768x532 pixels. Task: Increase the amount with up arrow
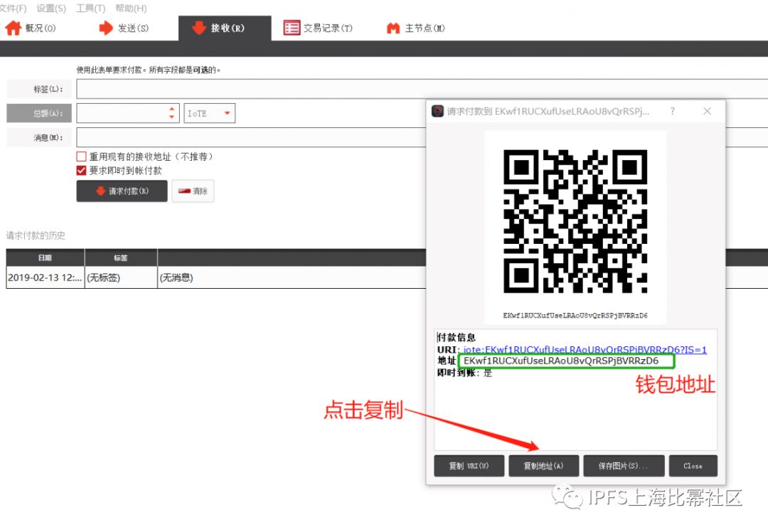[172, 109]
